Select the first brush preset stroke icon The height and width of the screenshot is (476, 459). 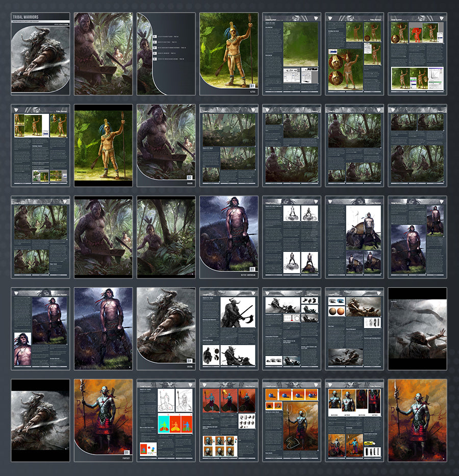[x=367, y=451]
